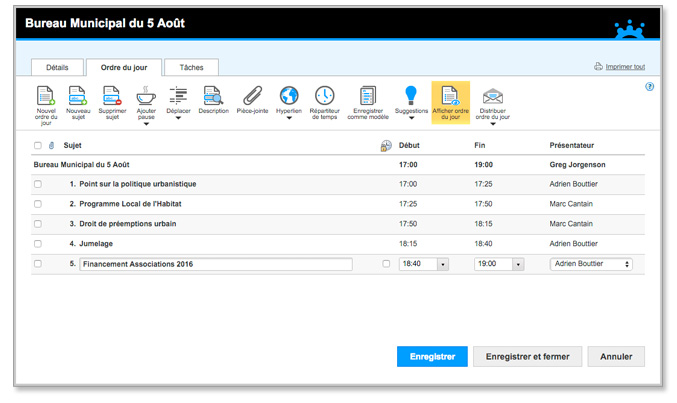677x403 pixels.
Task: Expand the Début time dropdown showing 18:40
Action: click(x=443, y=264)
